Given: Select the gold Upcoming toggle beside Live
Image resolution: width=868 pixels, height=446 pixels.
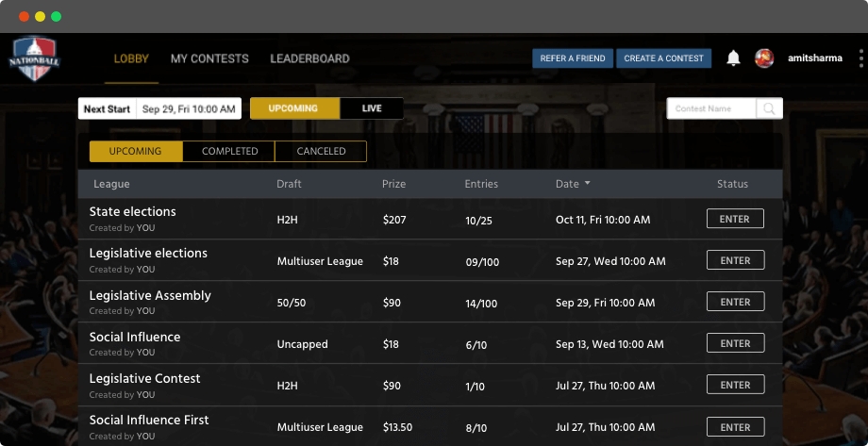Looking at the screenshot, I should tap(295, 108).
